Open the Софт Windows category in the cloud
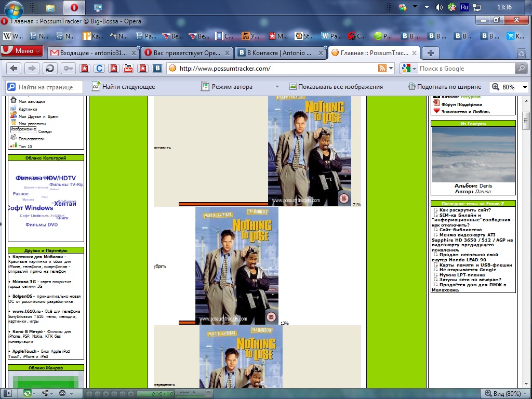The height and width of the screenshot is (399, 532). [x=30, y=208]
